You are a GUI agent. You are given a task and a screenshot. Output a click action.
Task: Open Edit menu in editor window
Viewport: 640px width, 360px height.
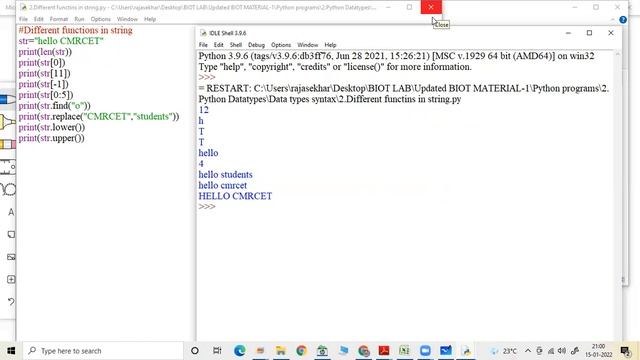click(x=38, y=19)
